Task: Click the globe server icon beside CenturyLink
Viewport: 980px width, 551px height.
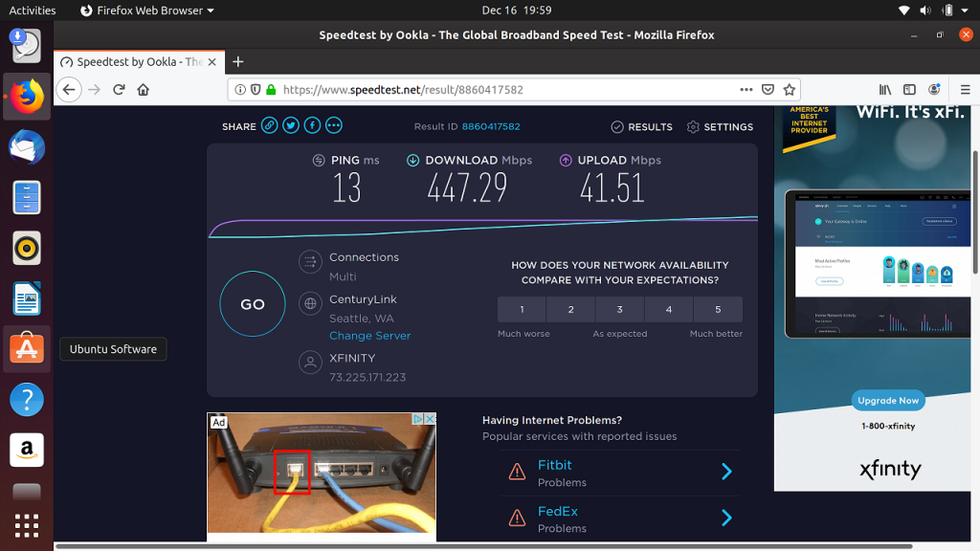Action: coord(310,304)
